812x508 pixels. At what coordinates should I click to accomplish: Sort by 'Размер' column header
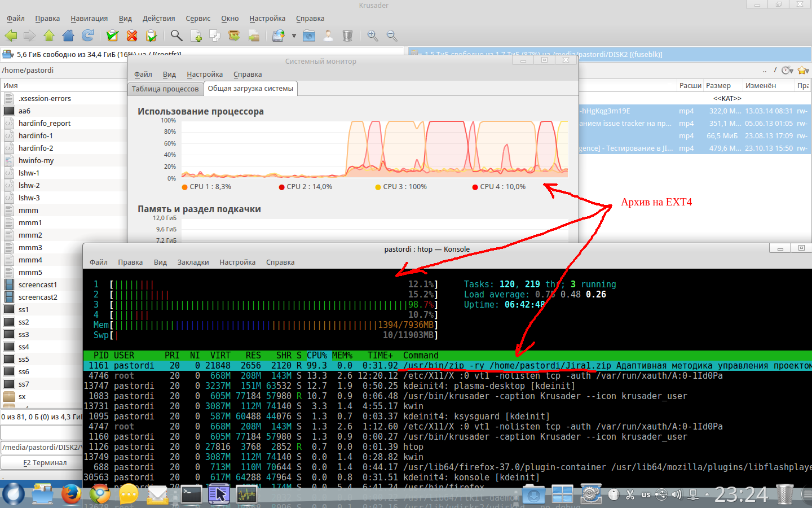click(718, 86)
